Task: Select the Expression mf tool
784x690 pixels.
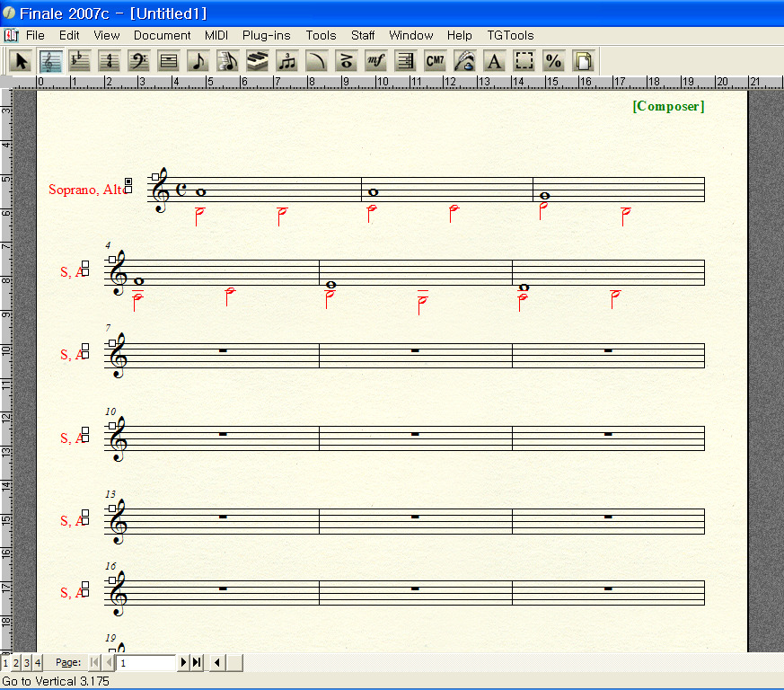Action: [x=375, y=61]
